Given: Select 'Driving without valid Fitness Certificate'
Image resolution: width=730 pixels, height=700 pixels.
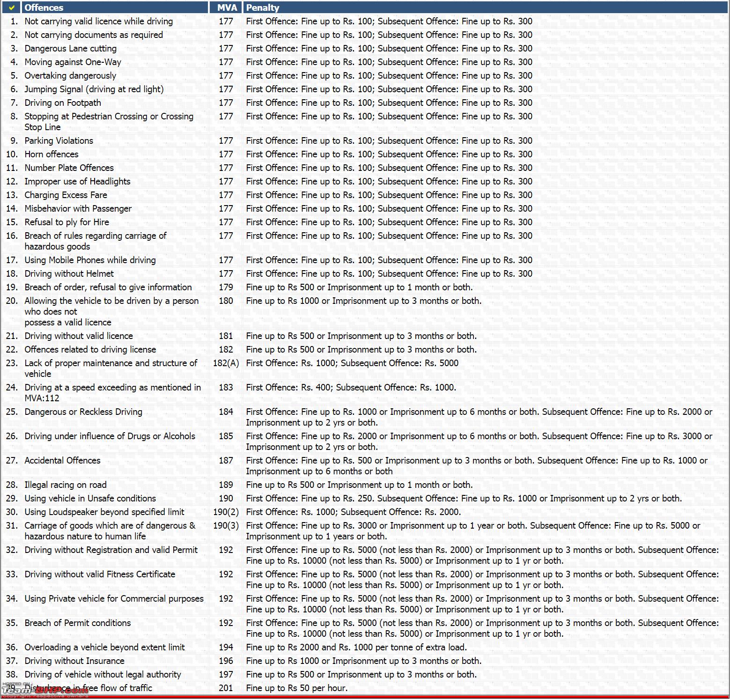Looking at the screenshot, I should click(x=100, y=574).
